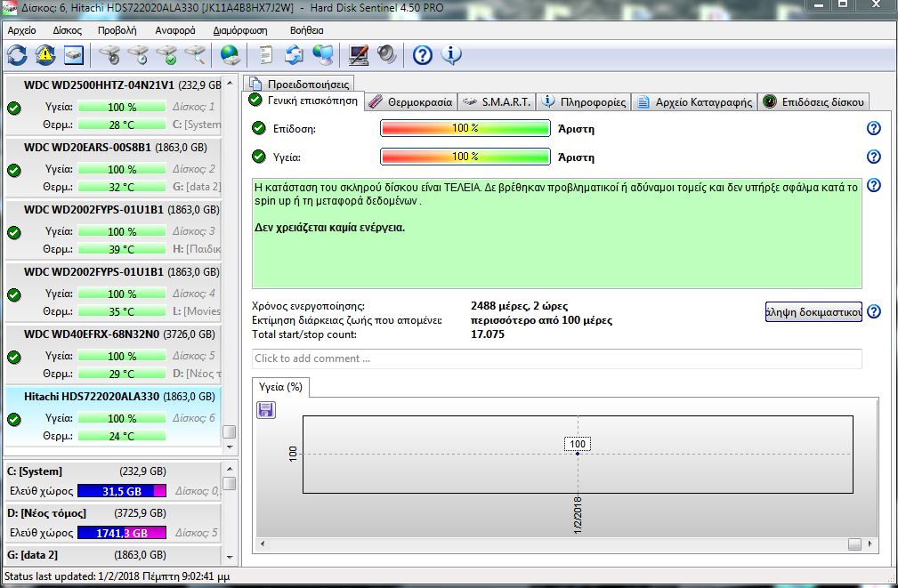This screenshot has width=898, height=588.
Task: Switch to the Επιδόσεις δίσκου tab
Action: [x=813, y=102]
